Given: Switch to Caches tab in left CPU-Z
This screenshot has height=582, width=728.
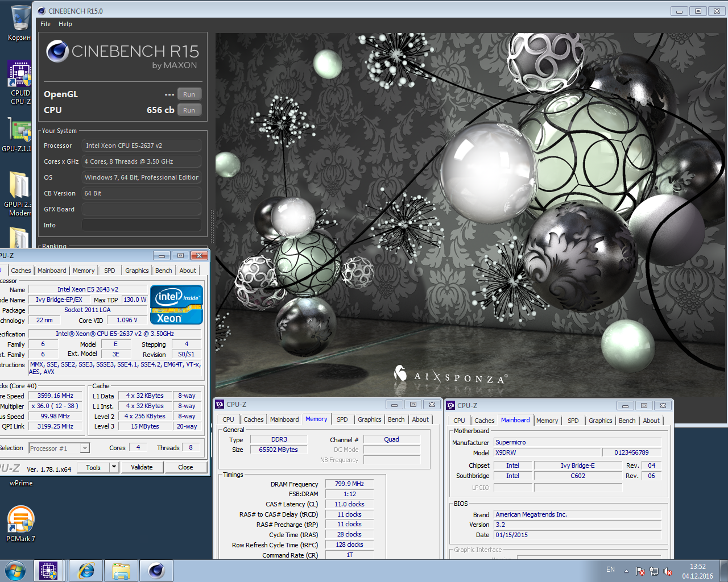Looking at the screenshot, I should coord(21,271).
